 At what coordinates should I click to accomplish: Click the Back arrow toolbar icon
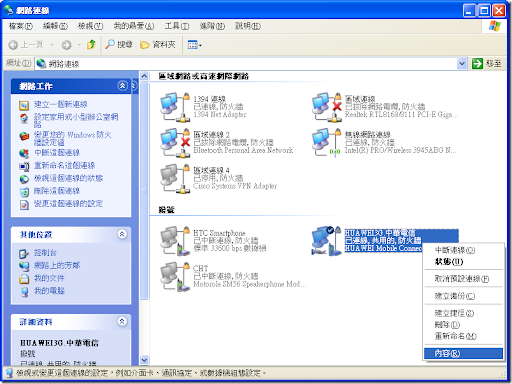click(x=13, y=45)
